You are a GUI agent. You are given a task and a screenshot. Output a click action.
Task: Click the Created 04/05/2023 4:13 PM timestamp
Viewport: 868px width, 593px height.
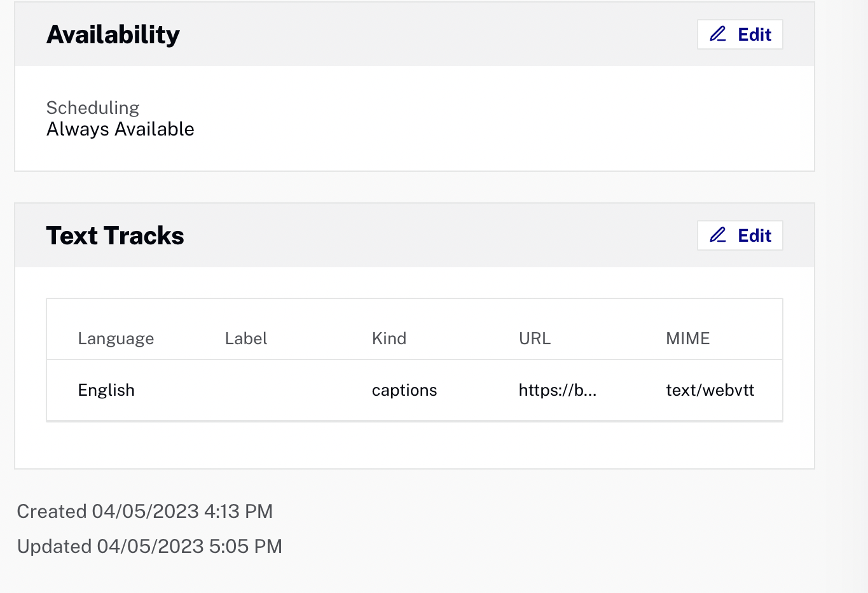click(145, 512)
